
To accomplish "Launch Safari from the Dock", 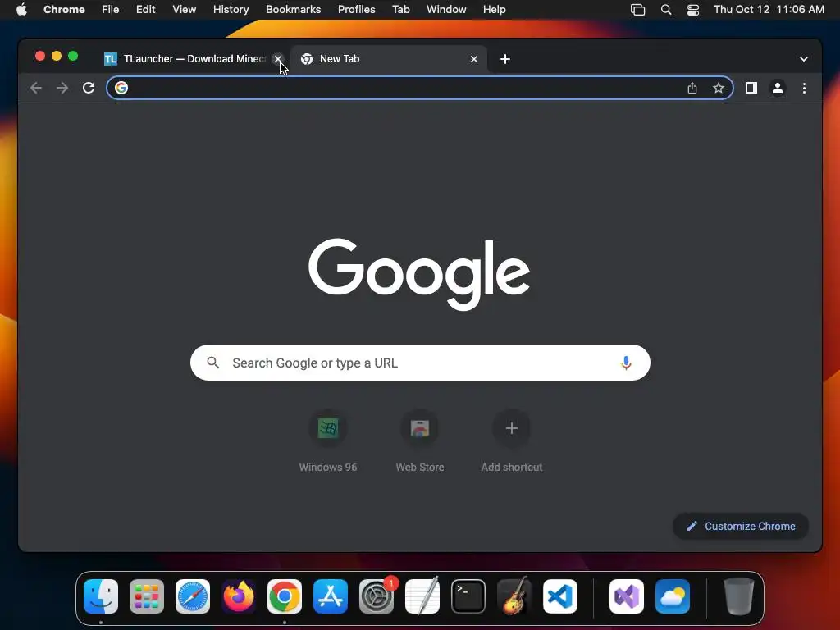I will (x=193, y=596).
